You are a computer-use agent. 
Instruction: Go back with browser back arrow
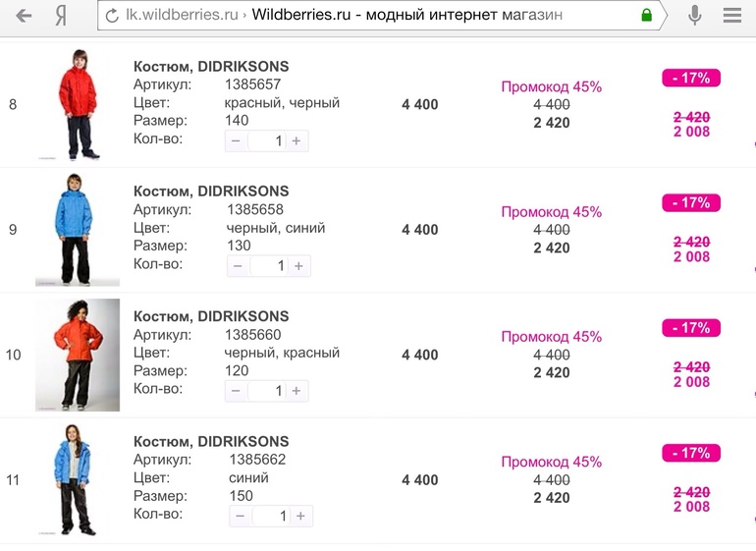point(24,16)
